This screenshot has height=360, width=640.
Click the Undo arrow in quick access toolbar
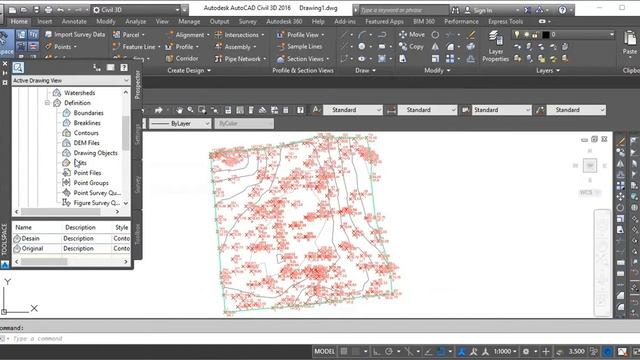60,9
